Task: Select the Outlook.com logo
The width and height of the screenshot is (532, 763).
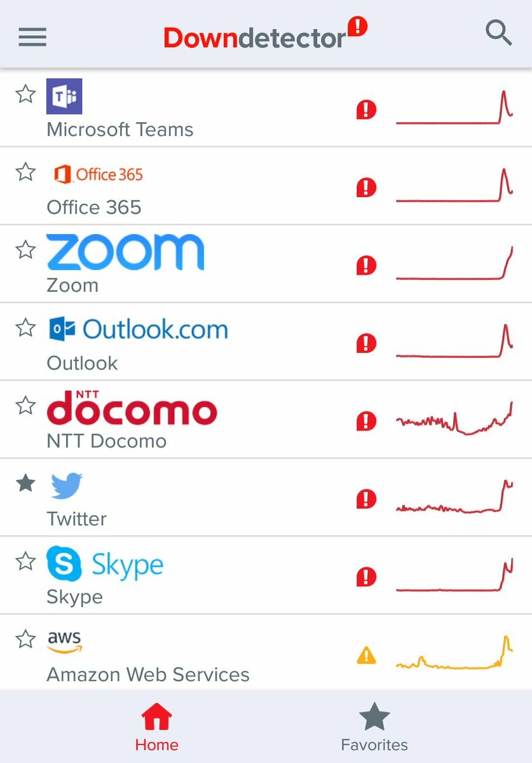Action: 138,329
